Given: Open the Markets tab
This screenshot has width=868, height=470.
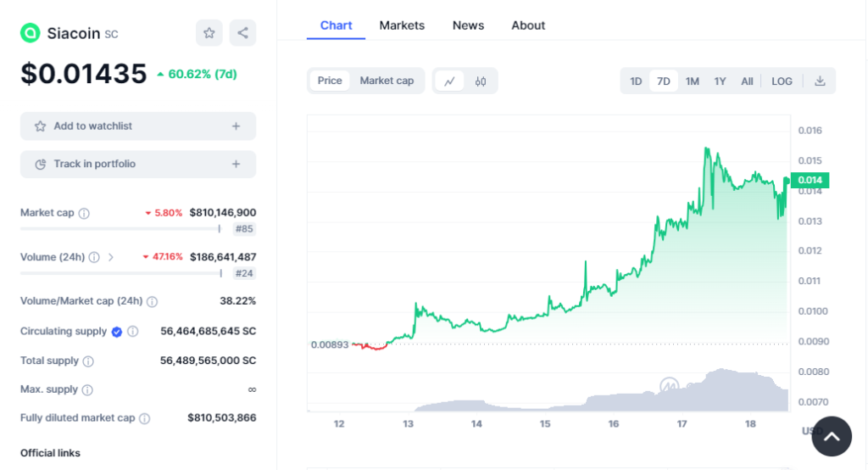Looking at the screenshot, I should [402, 25].
